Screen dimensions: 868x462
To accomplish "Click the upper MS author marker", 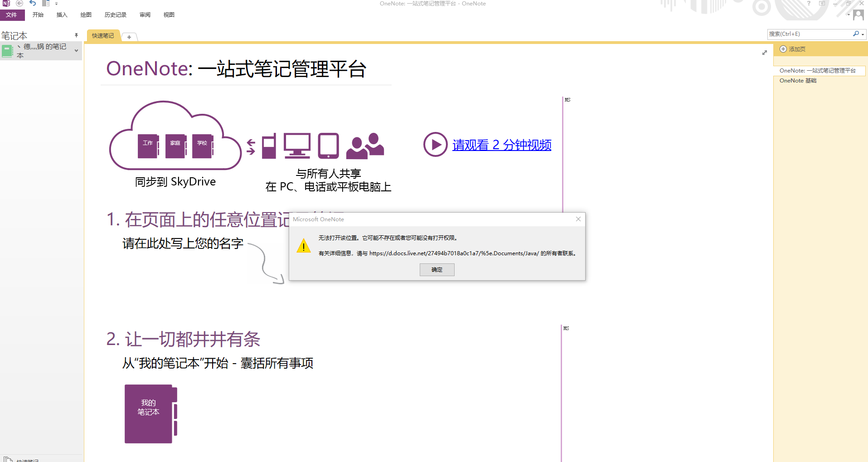I will click(x=567, y=100).
